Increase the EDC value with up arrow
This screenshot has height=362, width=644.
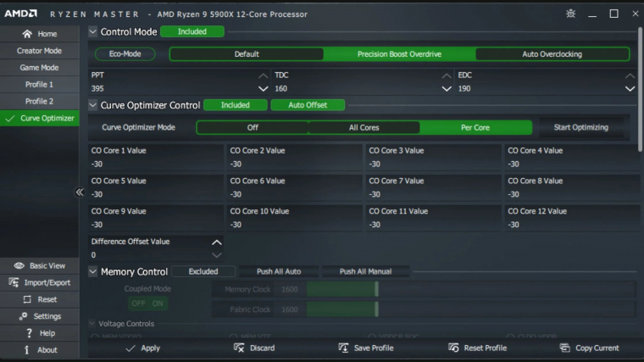tap(630, 75)
